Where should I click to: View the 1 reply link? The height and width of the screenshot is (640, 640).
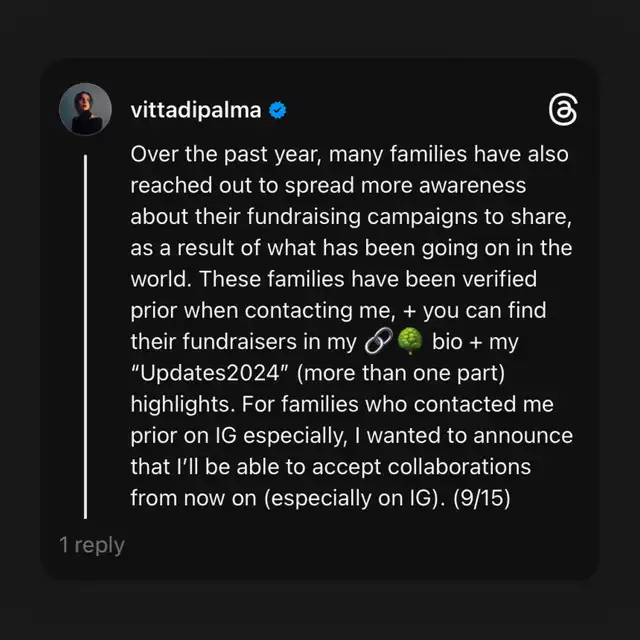(x=92, y=545)
